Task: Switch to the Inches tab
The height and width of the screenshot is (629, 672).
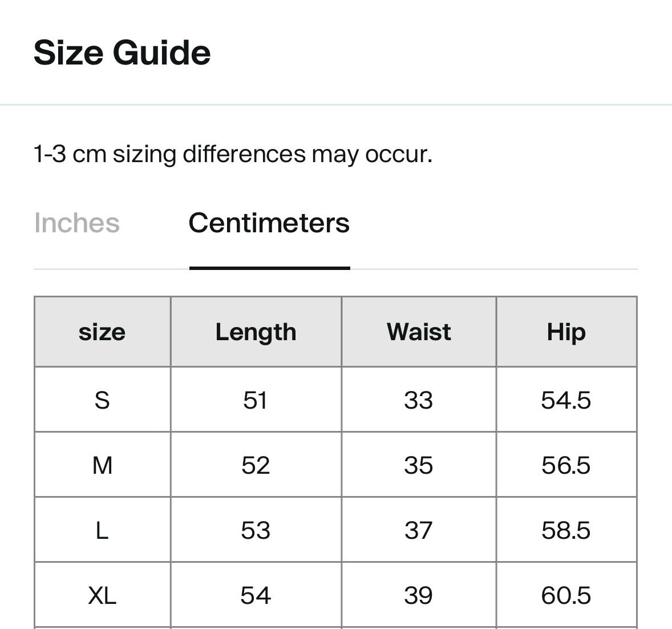Action: point(76,223)
